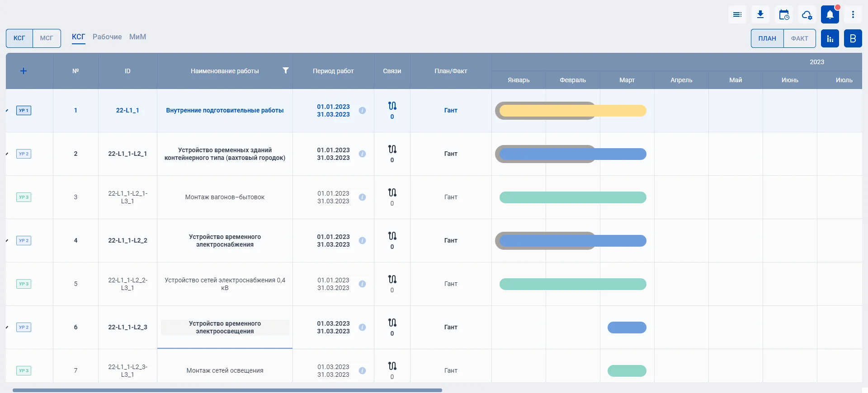Click the bar chart icon button
The height and width of the screenshot is (393, 868).
pyautogui.click(x=830, y=38)
